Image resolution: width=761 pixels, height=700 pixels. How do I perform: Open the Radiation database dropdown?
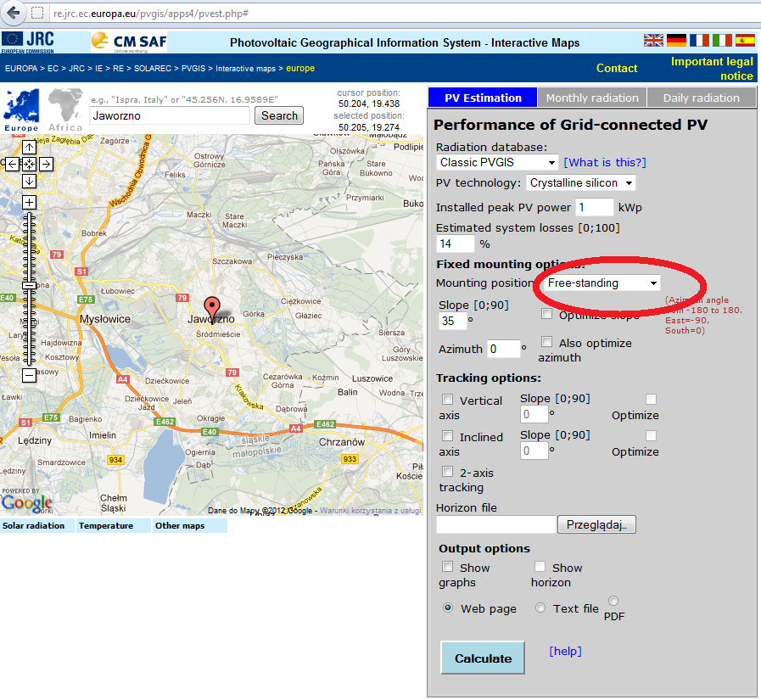click(497, 162)
